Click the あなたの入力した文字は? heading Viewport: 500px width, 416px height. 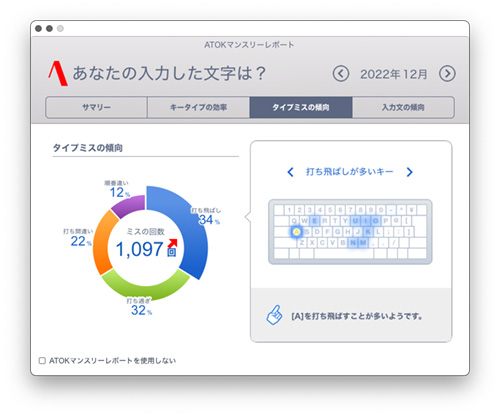(x=169, y=73)
